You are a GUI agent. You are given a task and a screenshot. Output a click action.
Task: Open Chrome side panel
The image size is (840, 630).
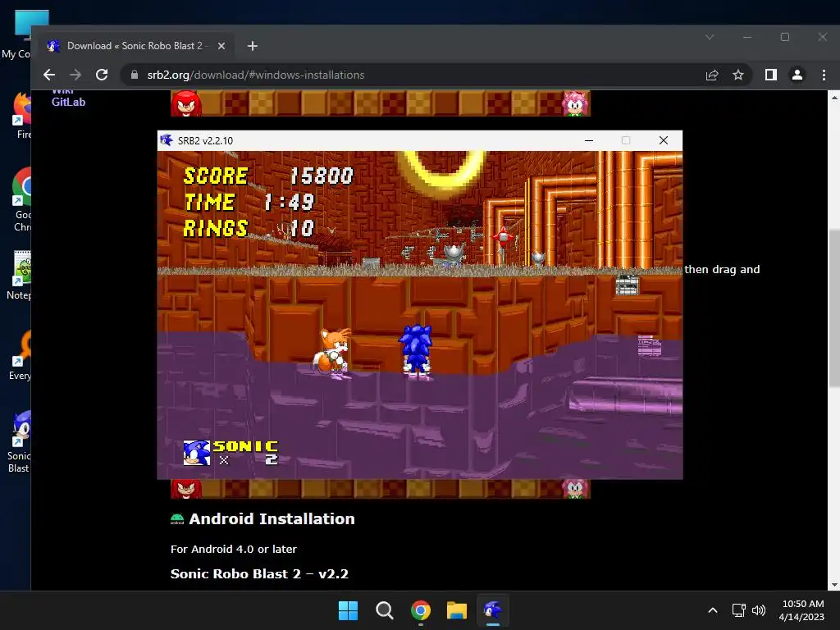pos(771,75)
